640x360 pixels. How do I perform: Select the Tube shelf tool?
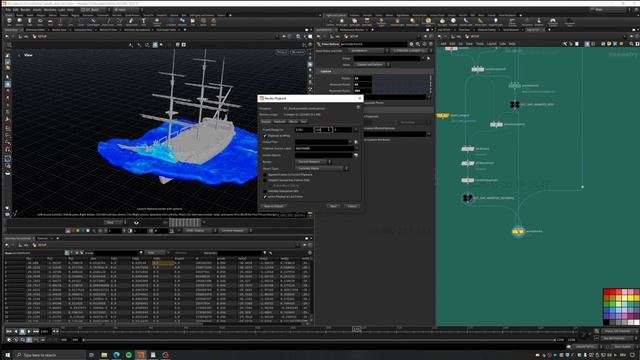[x=29, y=22]
